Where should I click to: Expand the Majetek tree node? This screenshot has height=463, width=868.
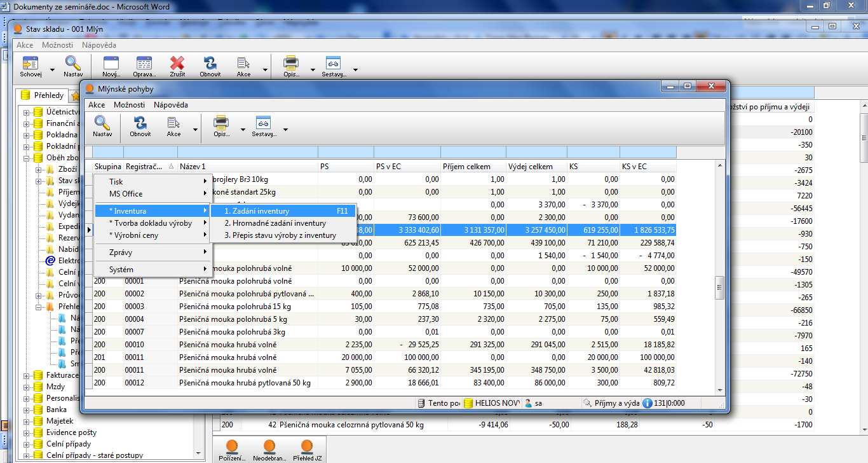click(27, 421)
